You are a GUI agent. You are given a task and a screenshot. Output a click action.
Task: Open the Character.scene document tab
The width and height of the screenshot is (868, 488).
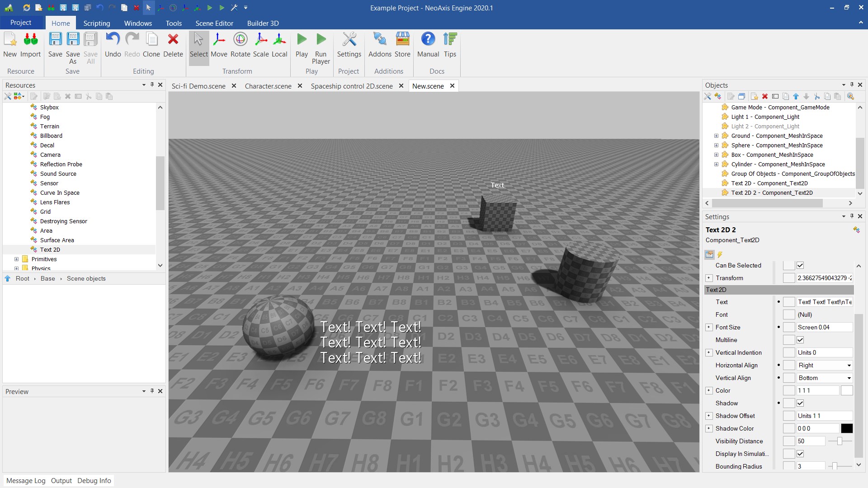[268, 86]
